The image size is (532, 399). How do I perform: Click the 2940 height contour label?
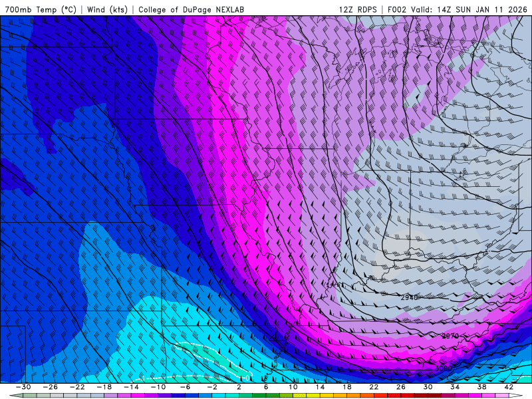(409, 297)
